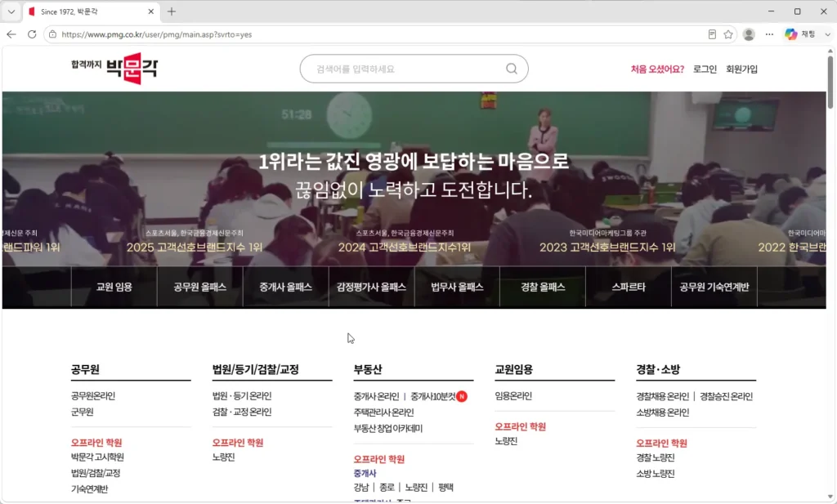Screen dimensions: 837x504
Task: Open the browser profile avatar
Action: [x=749, y=34]
